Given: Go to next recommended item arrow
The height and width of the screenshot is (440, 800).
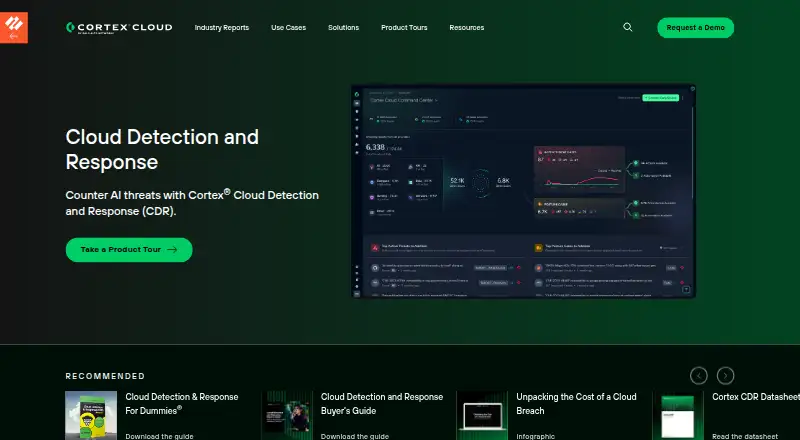Looking at the screenshot, I should click(x=725, y=376).
